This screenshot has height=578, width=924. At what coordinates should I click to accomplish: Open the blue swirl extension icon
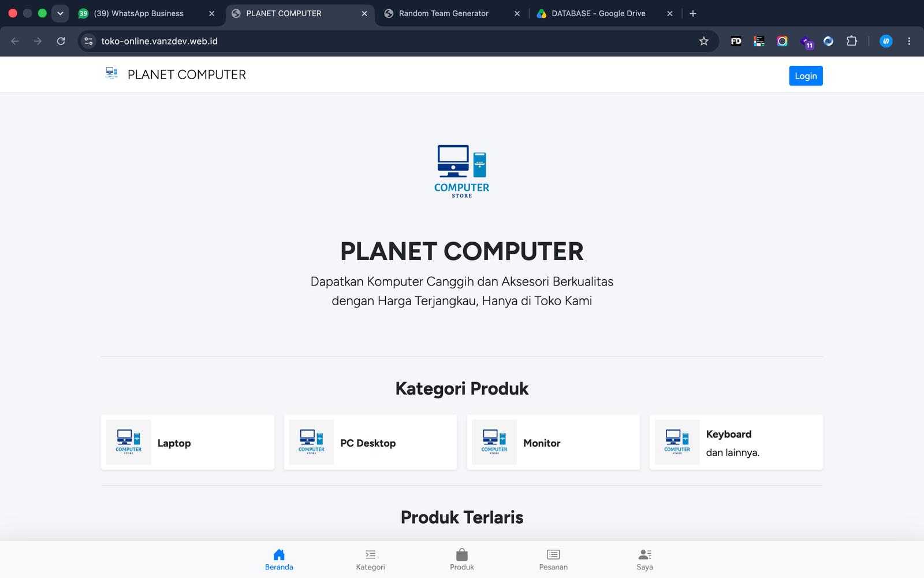click(x=828, y=41)
